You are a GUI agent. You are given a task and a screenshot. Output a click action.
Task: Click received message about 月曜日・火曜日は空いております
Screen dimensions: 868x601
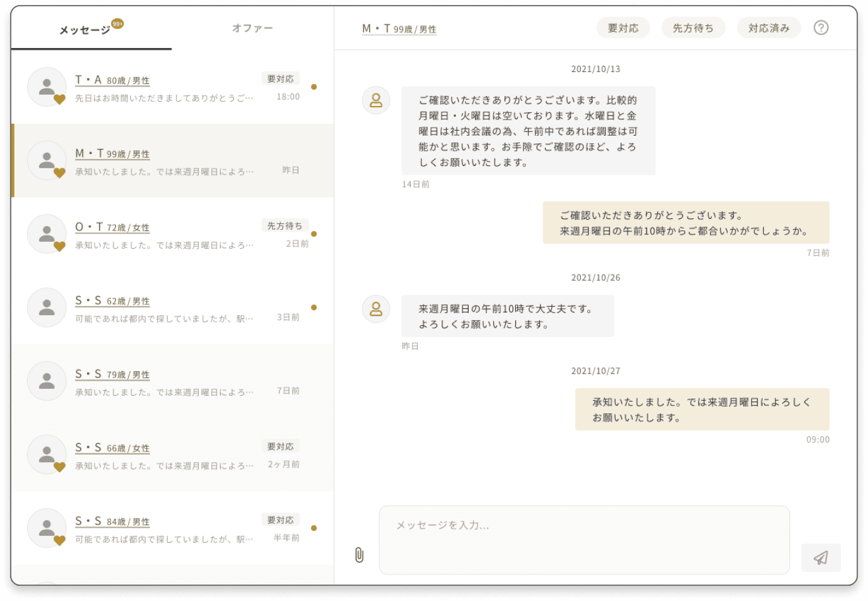(529, 131)
